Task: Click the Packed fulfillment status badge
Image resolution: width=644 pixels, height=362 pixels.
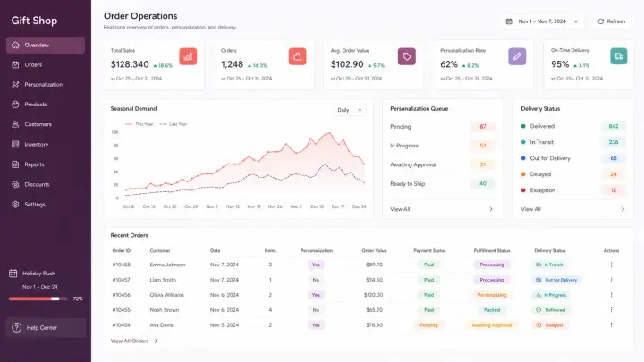Action: [x=492, y=310]
